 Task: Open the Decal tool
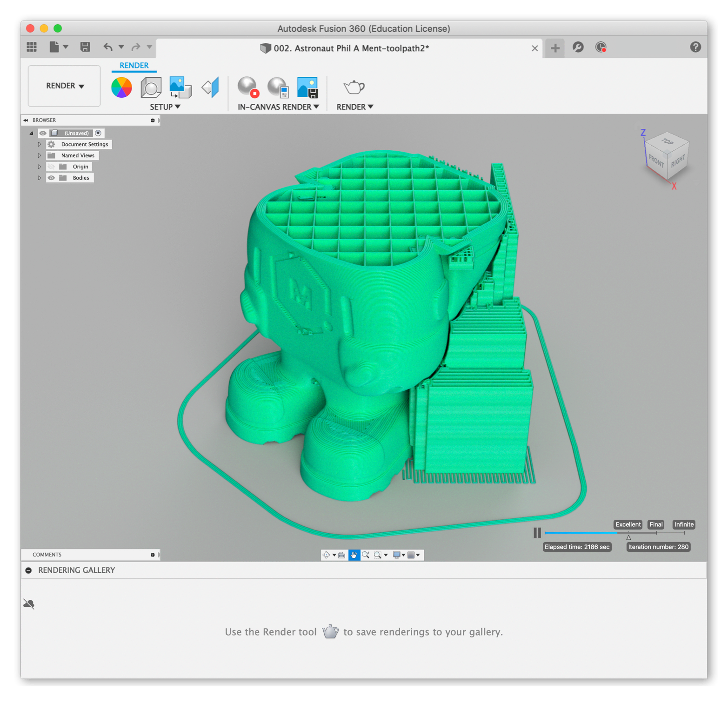(180, 87)
